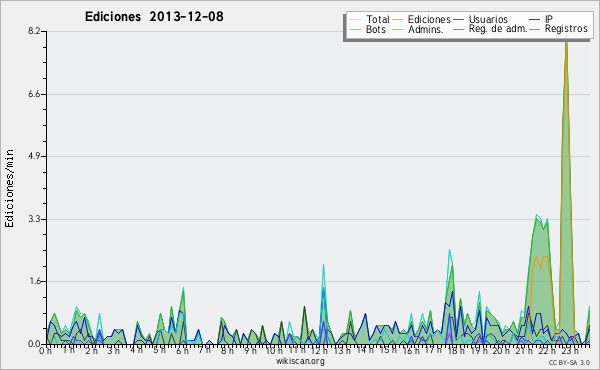Screen dimensions: 600x370
Task: Click the y-axis value 1.6
Action: (x=34, y=281)
